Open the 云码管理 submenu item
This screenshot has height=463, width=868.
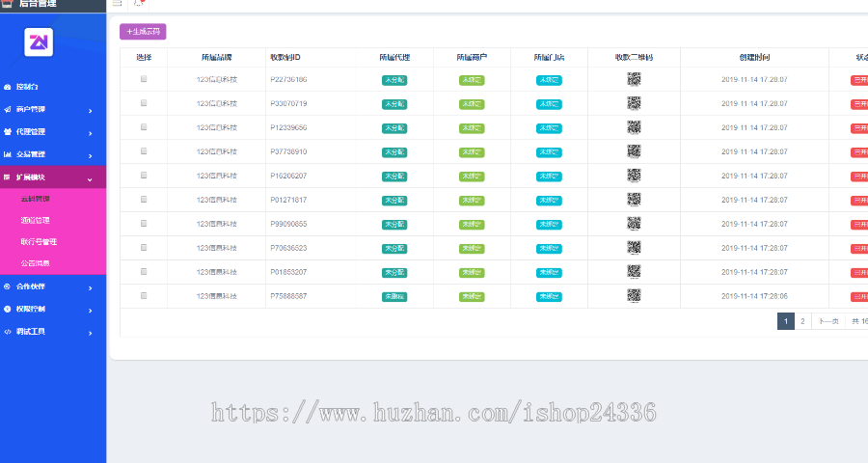[x=36, y=199]
